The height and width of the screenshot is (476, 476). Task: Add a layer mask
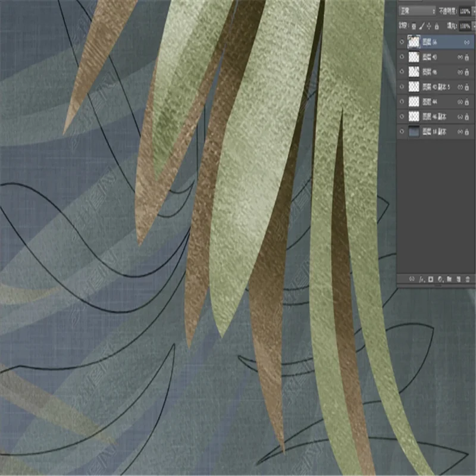431,278
